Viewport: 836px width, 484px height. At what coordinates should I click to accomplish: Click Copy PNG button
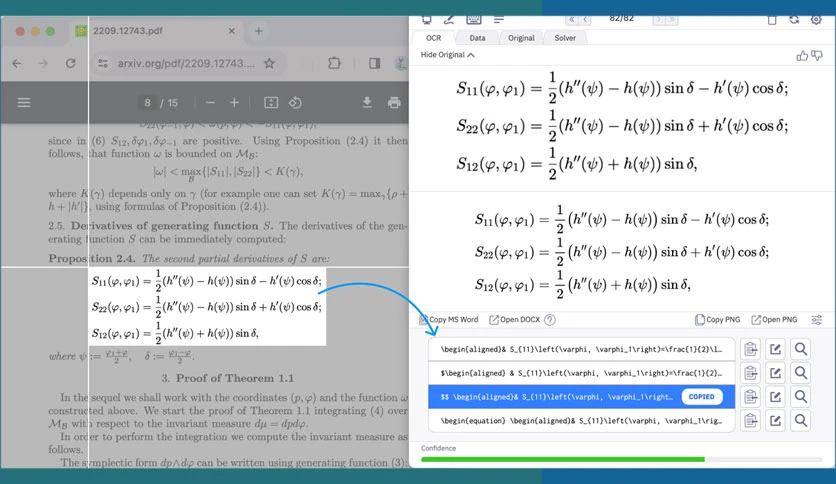point(718,320)
